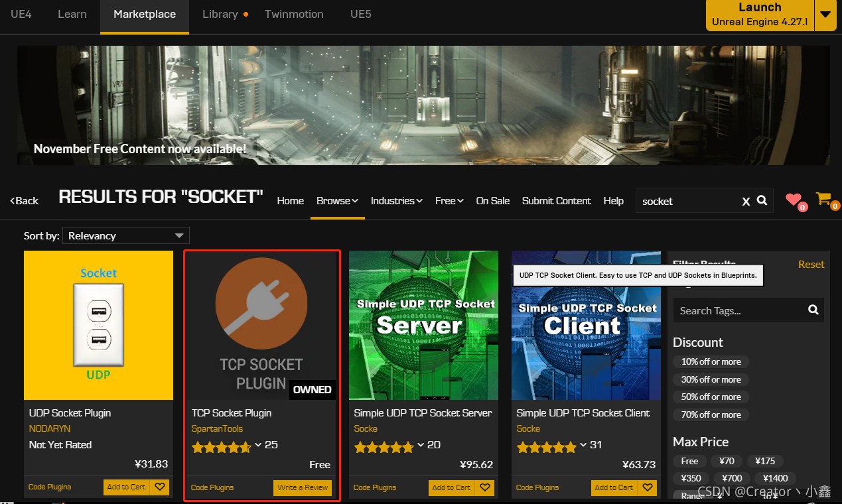Open the NODARYN seller page

50,428
